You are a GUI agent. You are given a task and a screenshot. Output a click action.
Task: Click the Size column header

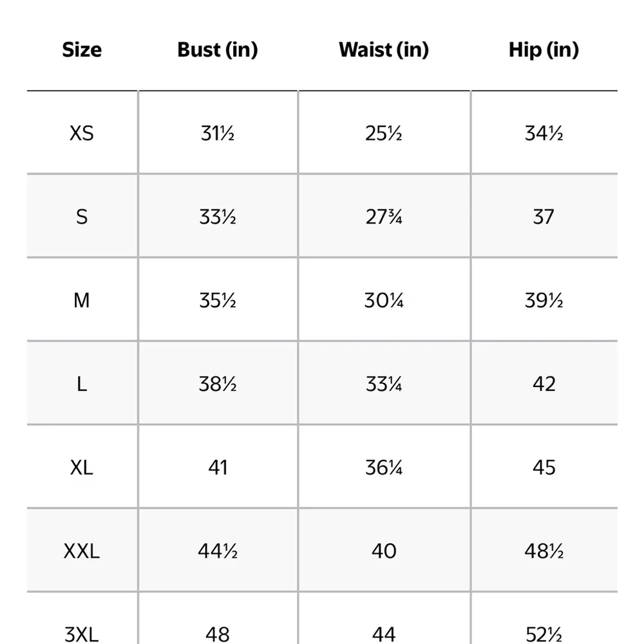[x=82, y=50]
